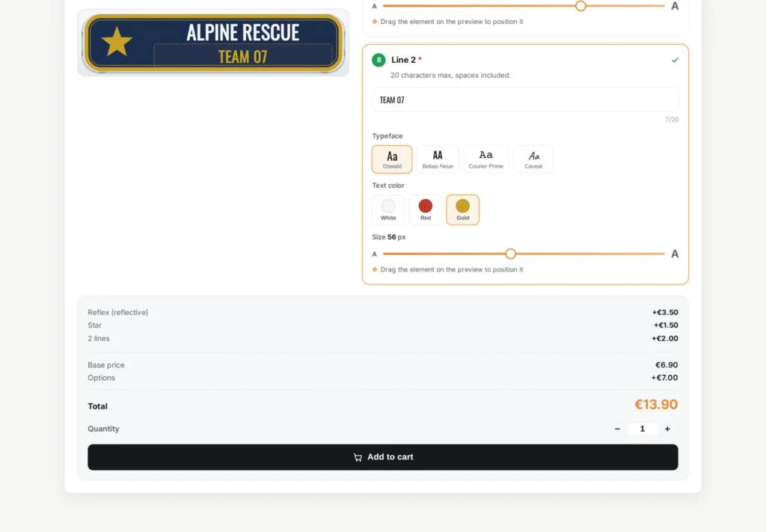Screen dimensions: 766x532
Task: Select the gold star on the patch preview
Action: tap(117, 41)
